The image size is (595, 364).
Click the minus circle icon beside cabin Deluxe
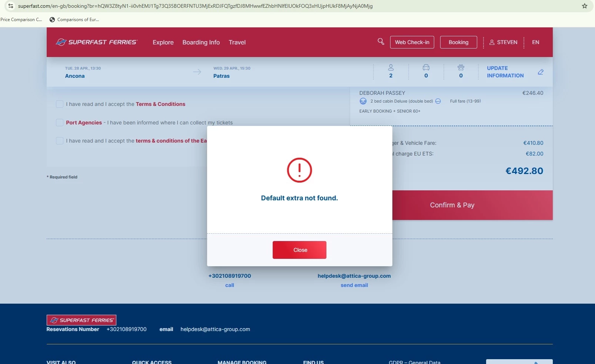click(x=438, y=101)
